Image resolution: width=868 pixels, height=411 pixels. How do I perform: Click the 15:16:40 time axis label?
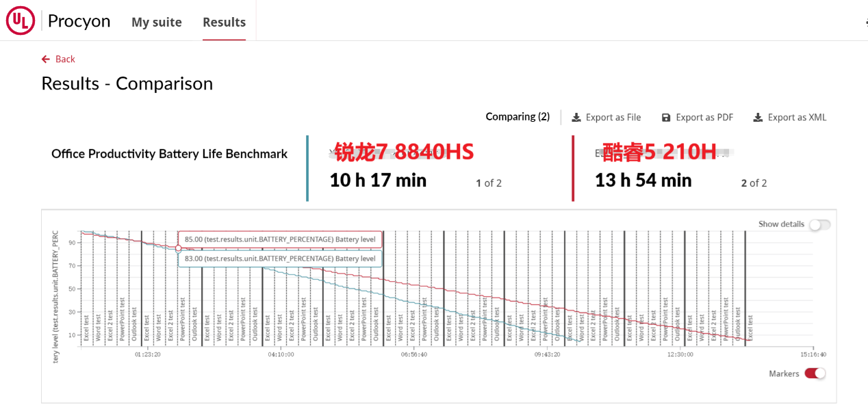(x=813, y=354)
